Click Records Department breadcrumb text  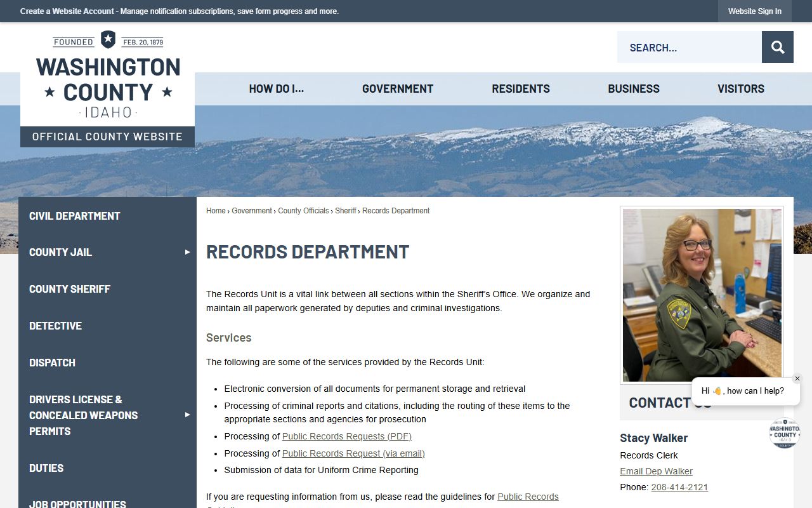(x=396, y=211)
